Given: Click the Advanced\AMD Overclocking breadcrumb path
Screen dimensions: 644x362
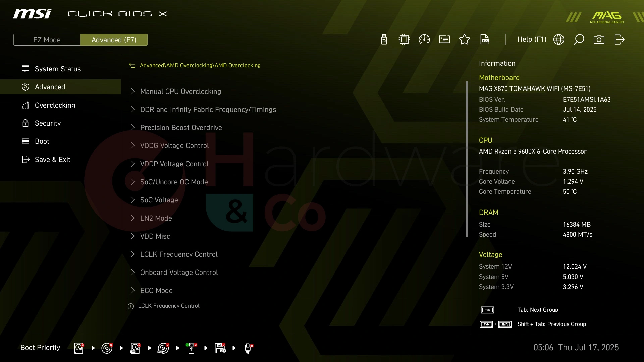Looking at the screenshot, I should click(200, 66).
